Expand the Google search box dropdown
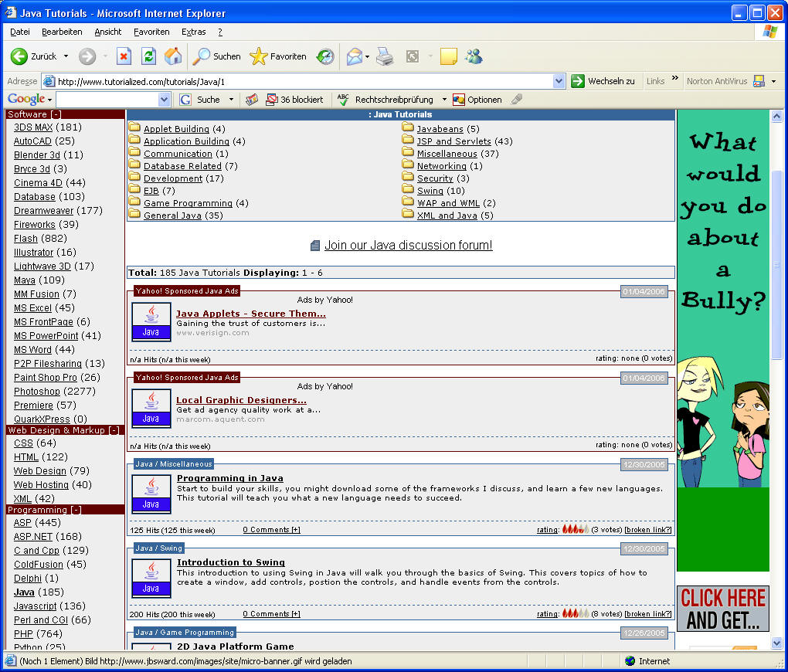This screenshot has width=788, height=672. tap(164, 100)
